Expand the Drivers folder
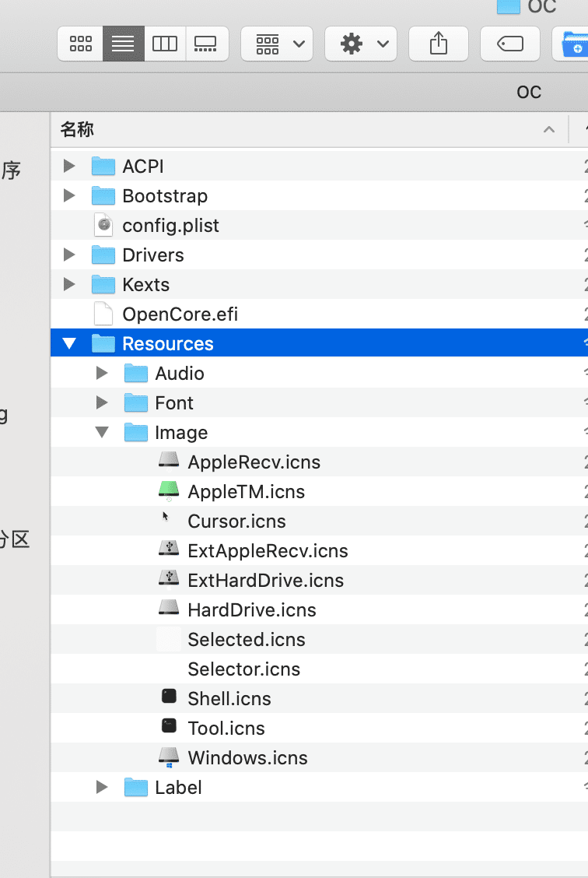The height and width of the screenshot is (878, 588). (x=69, y=255)
